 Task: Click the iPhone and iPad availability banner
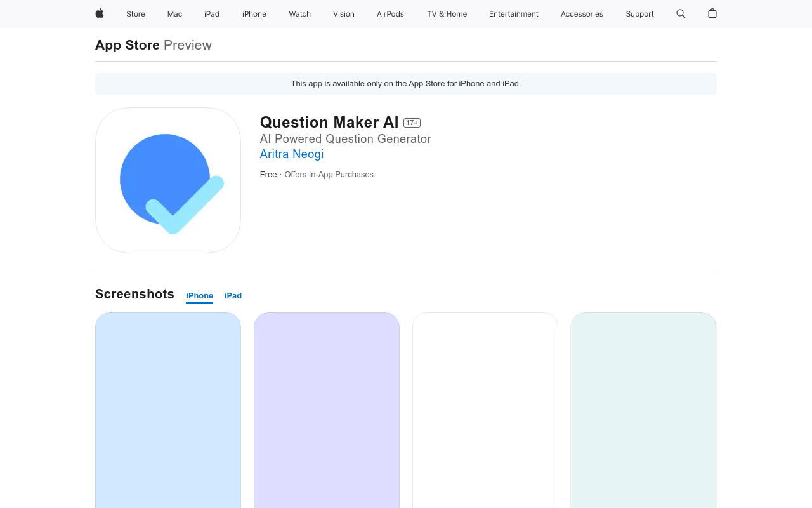[406, 84]
